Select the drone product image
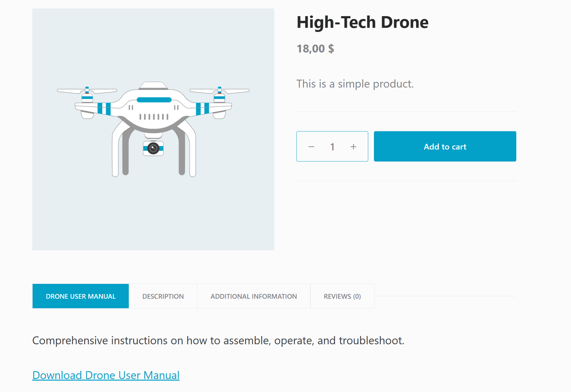 click(153, 129)
